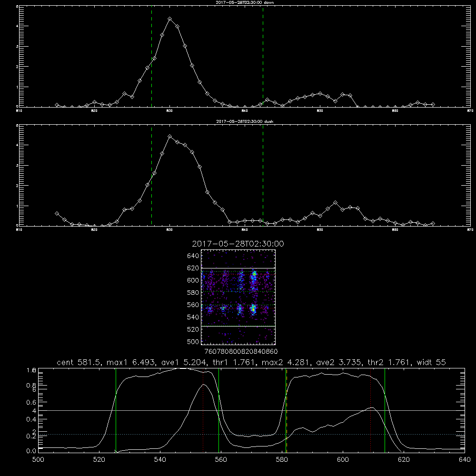Viewport: 476px width, 476px height.
Task: Select "640" label on spectral image y-axis
Action: click(x=193, y=256)
